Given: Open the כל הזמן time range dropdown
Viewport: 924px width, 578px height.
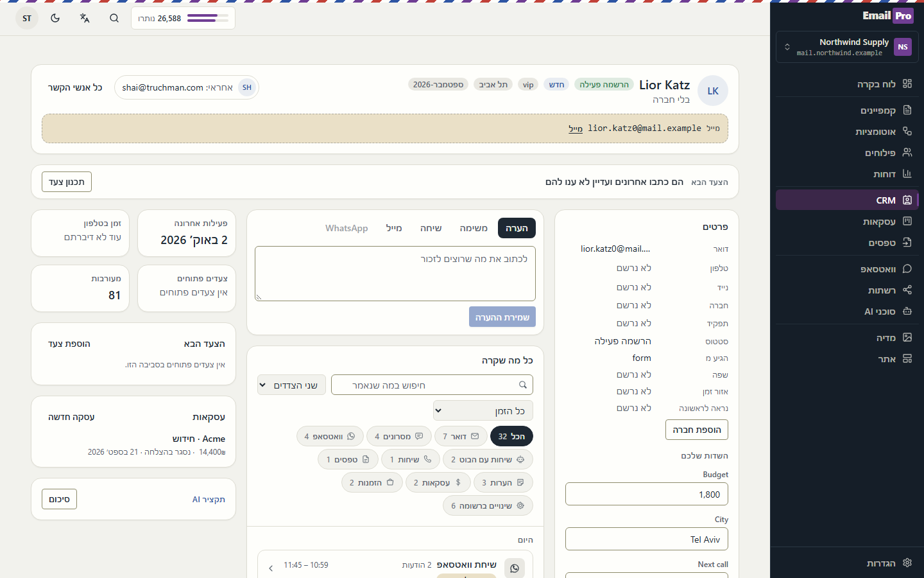Looking at the screenshot, I should [483, 411].
